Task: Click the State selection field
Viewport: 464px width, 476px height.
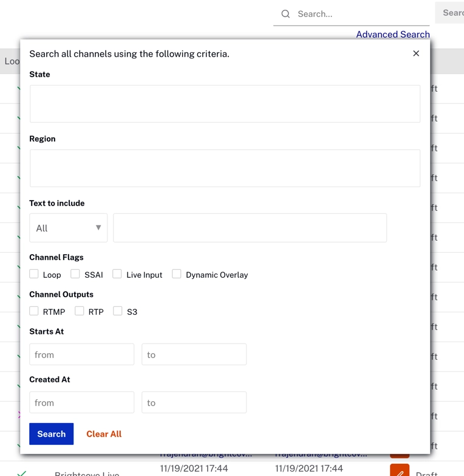Action: [225, 104]
